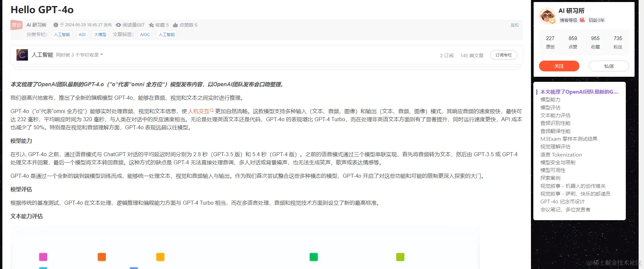Click 859 点赞 stat in profile
The width and height of the screenshot is (644, 269).
coord(573,42)
